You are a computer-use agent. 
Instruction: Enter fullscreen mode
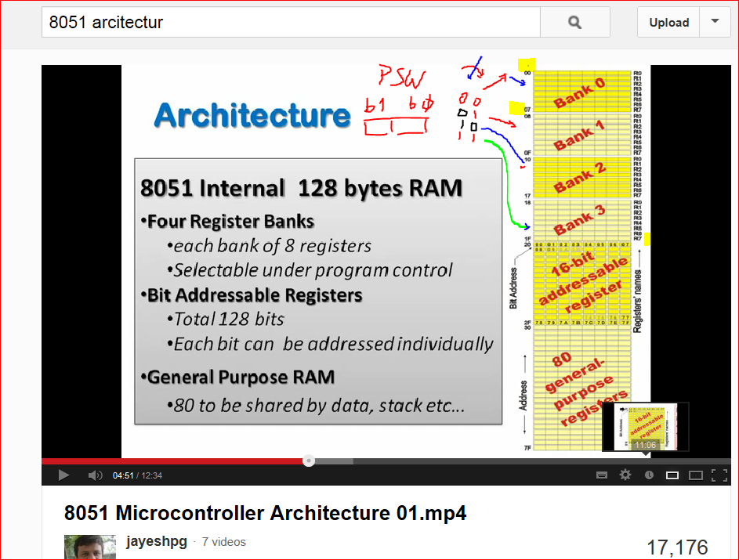click(x=719, y=475)
